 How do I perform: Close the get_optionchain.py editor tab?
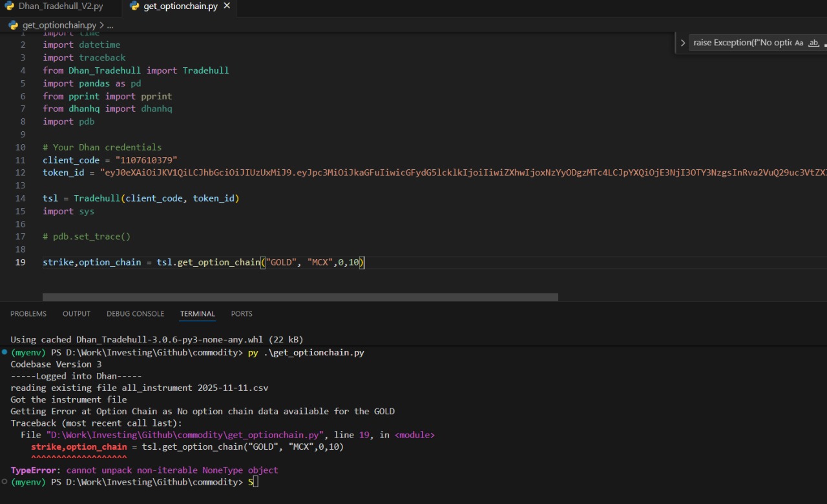tap(227, 6)
